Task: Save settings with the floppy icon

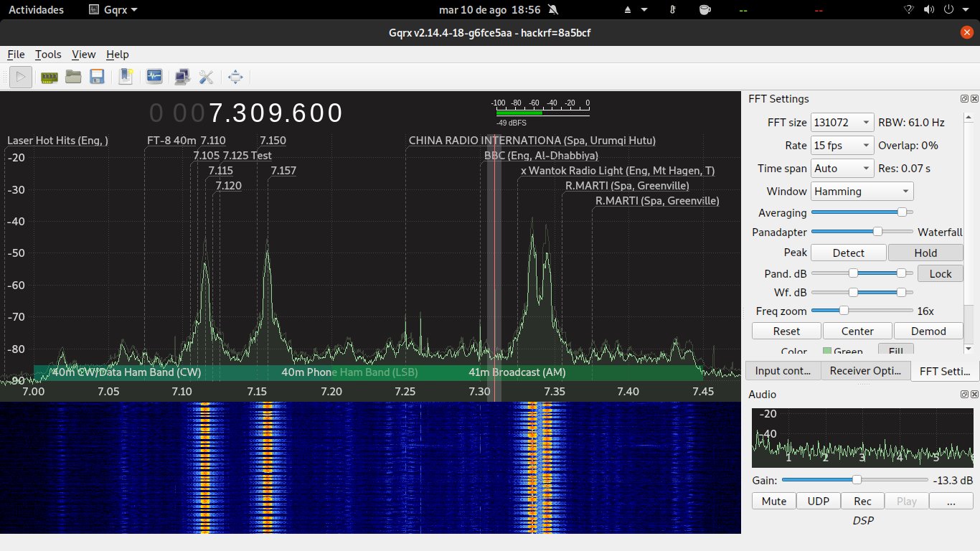Action: point(97,76)
